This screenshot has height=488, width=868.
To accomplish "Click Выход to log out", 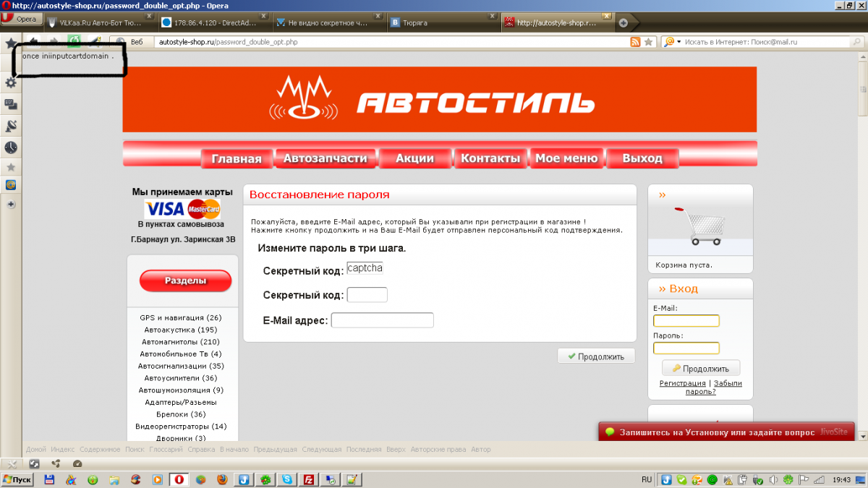I will point(642,158).
